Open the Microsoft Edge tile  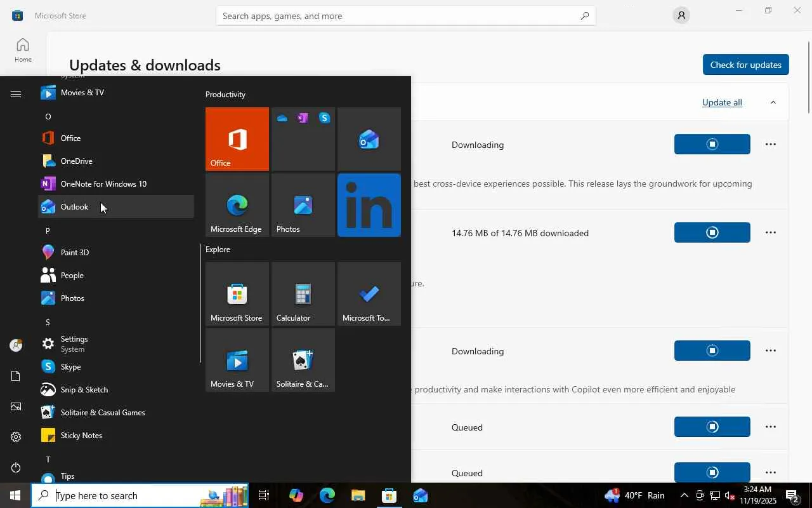coord(237,205)
